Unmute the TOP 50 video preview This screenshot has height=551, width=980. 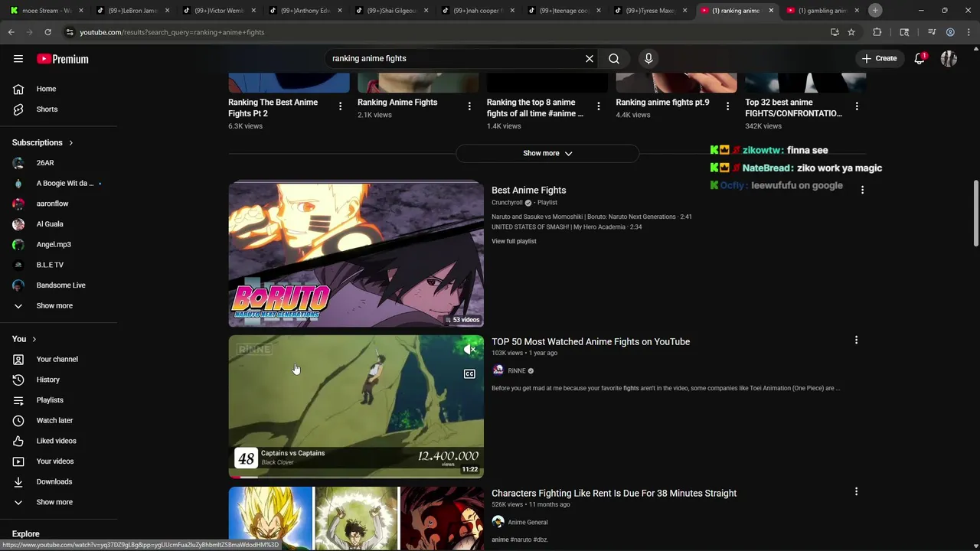tap(469, 350)
